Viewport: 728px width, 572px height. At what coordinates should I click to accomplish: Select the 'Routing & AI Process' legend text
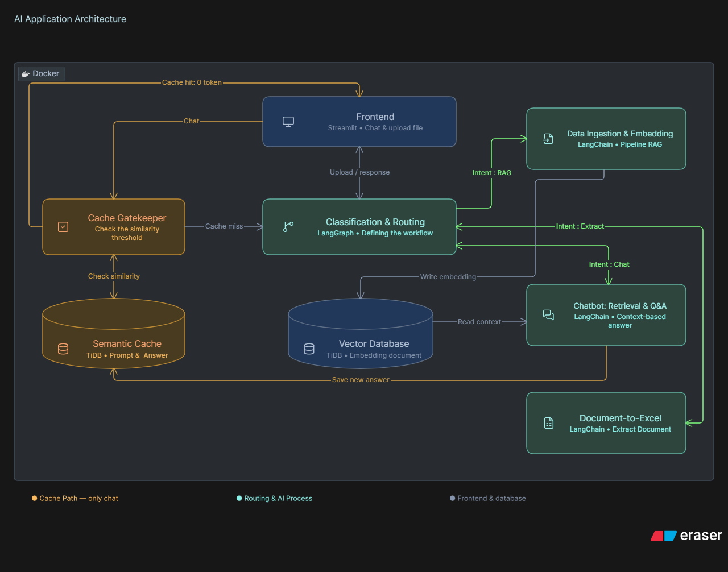point(278,499)
